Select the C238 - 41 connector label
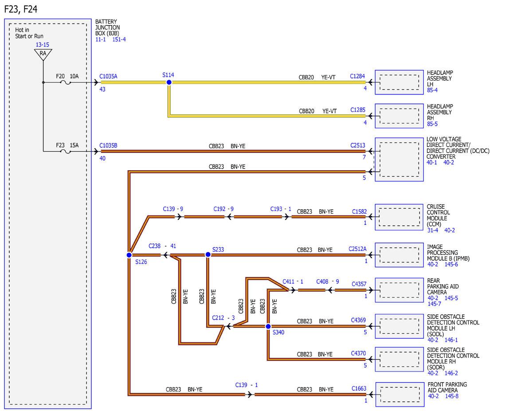Screen dimensions: 532x411 point(162,246)
